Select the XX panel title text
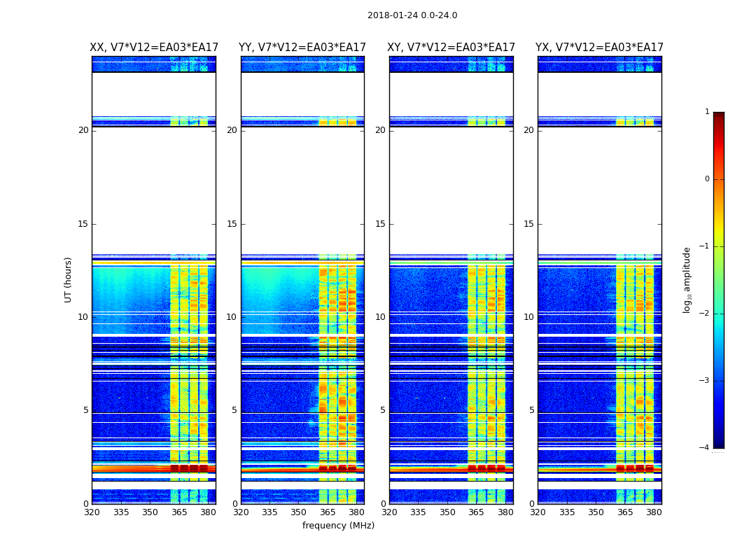The height and width of the screenshot is (560, 735). click(x=153, y=48)
